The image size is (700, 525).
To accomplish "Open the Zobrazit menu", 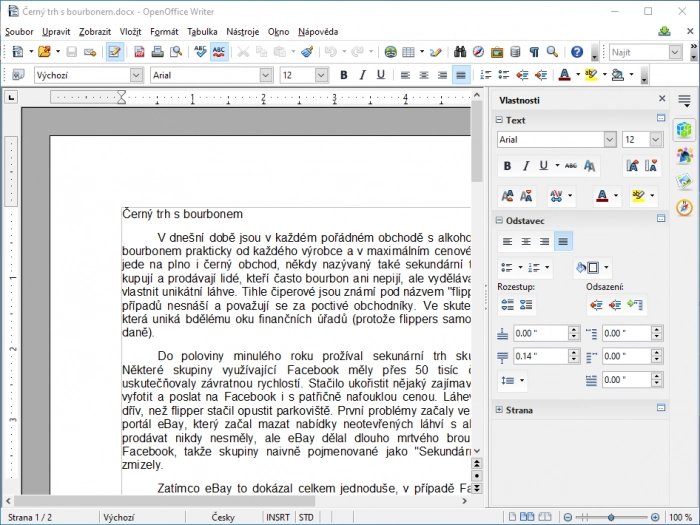I will 95,32.
